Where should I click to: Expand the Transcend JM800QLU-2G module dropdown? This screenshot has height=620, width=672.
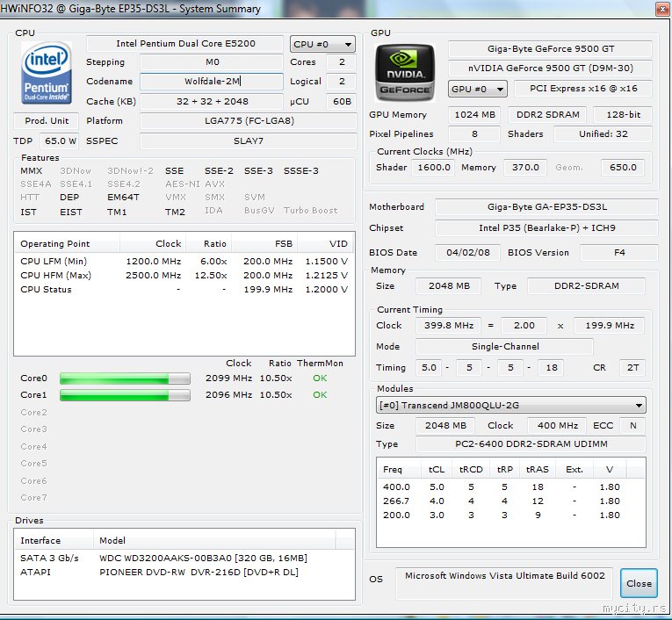tap(511, 405)
